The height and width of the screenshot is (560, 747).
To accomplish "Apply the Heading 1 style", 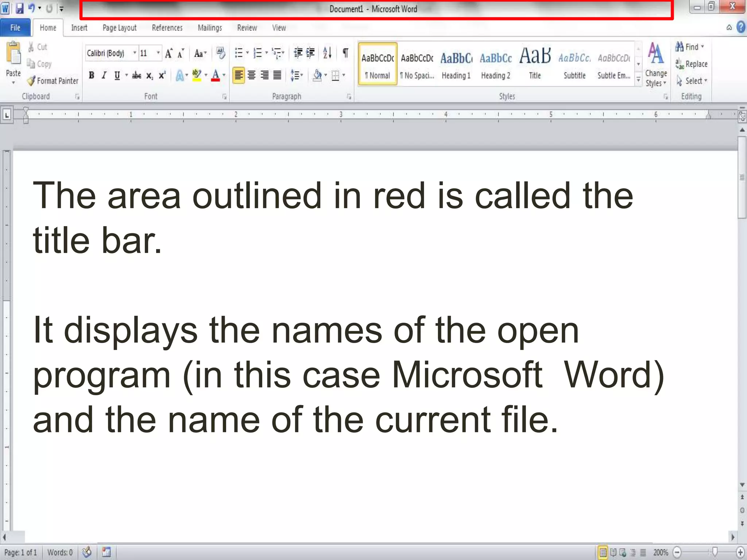I will tap(456, 65).
